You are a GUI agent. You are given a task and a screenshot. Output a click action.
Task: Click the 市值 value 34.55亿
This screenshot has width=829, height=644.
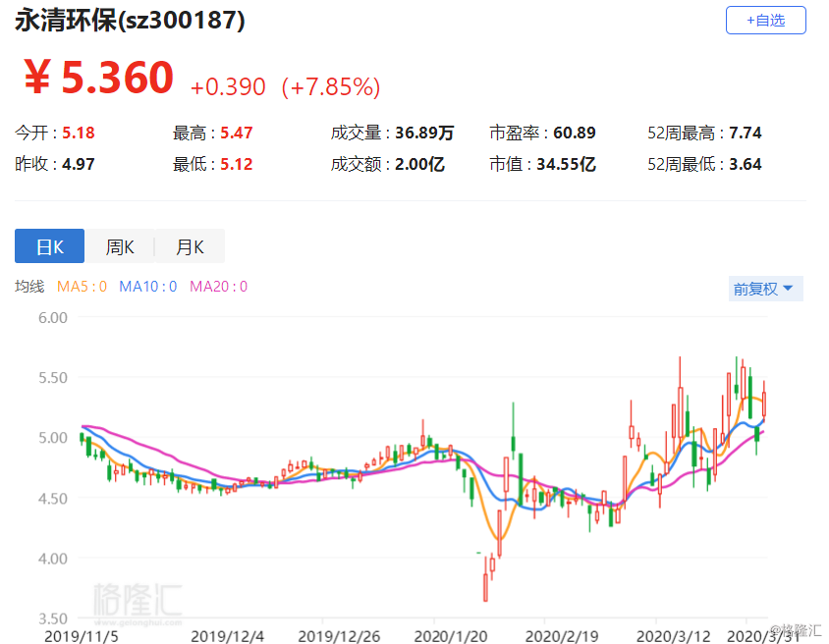(x=566, y=164)
